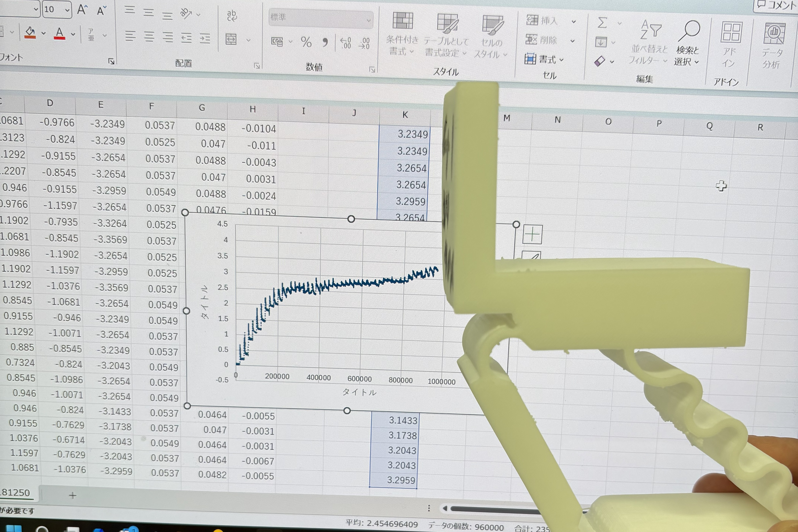Click the chart elements plus button
The width and height of the screenshot is (798, 532).
click(x=532, y=234)
